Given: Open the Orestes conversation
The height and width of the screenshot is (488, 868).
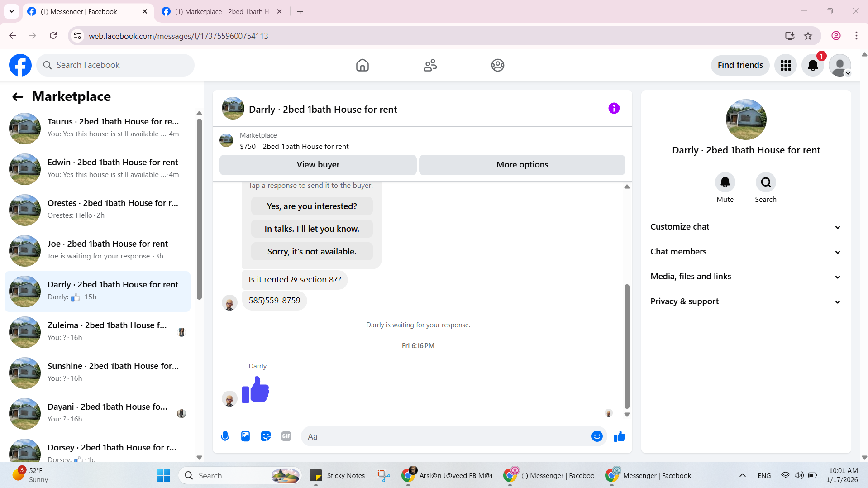Looking at the screenshot, I should [97, 210].
